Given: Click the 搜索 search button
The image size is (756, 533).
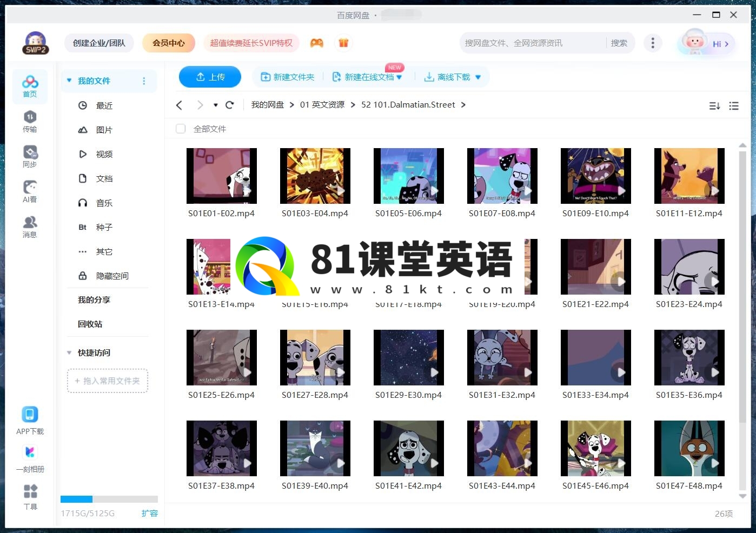Looking at the screenshot, I should pos(619,43).
